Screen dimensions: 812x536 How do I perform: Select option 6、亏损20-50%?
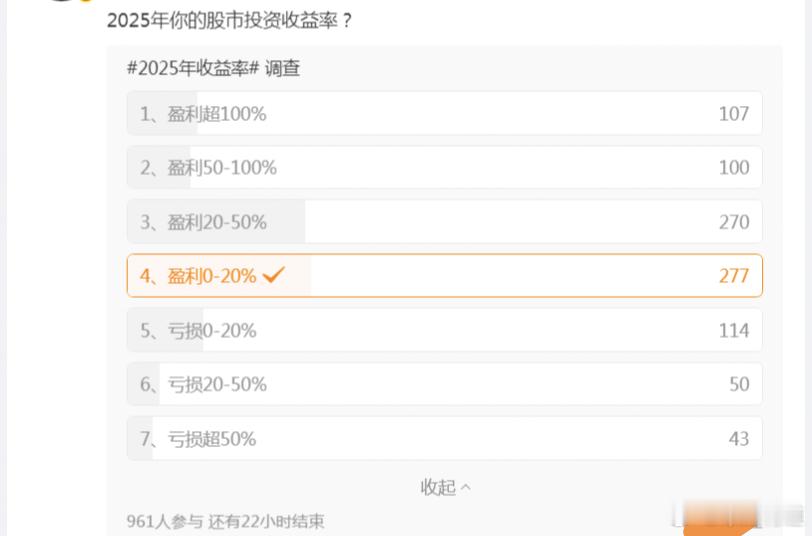[x=444, y=384]
